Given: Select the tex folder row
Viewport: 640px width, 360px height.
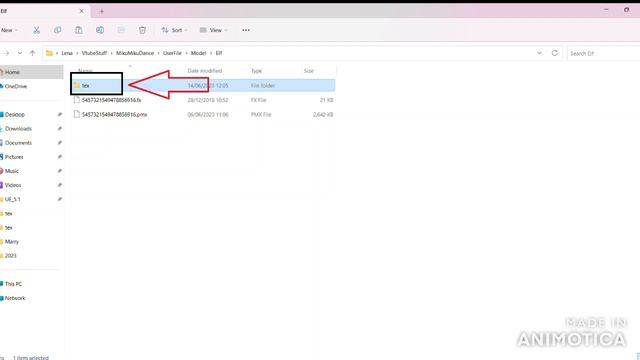Looking at the screenshot, I should coord(203,85).
